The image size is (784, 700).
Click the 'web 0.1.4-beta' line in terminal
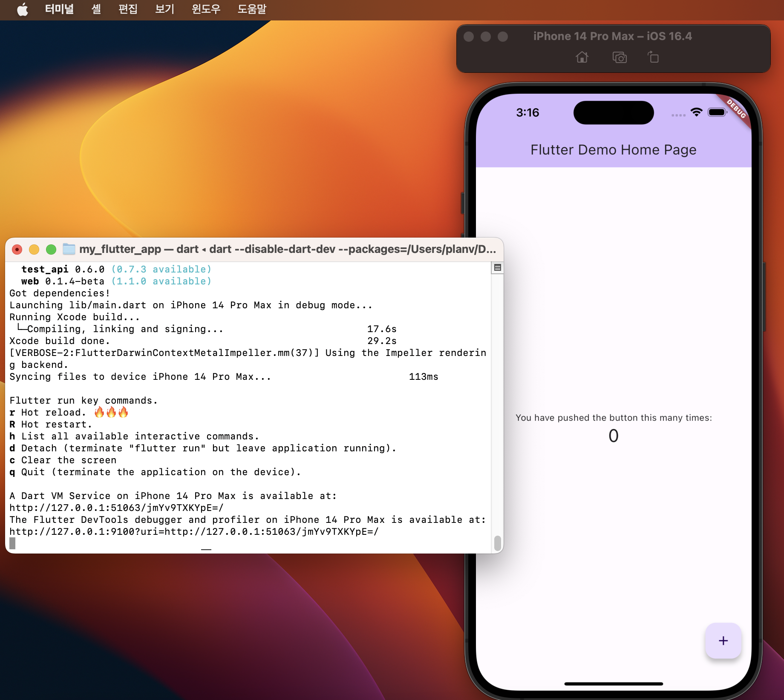tap(116, 281)
